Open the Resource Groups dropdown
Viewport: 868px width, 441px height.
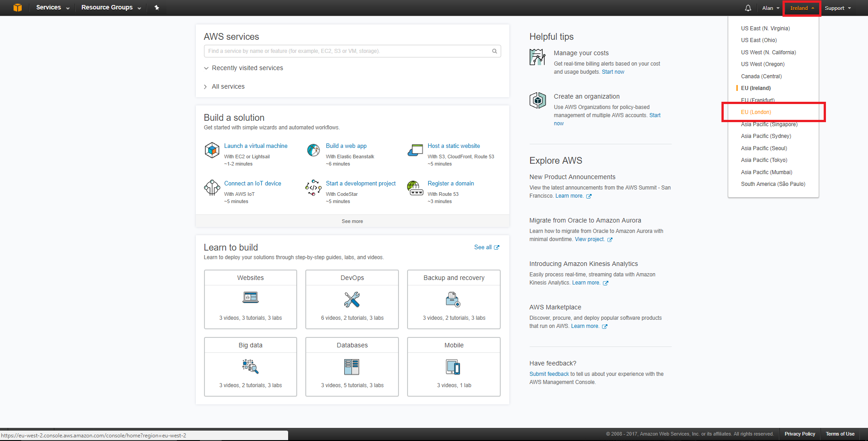(111, 8)
